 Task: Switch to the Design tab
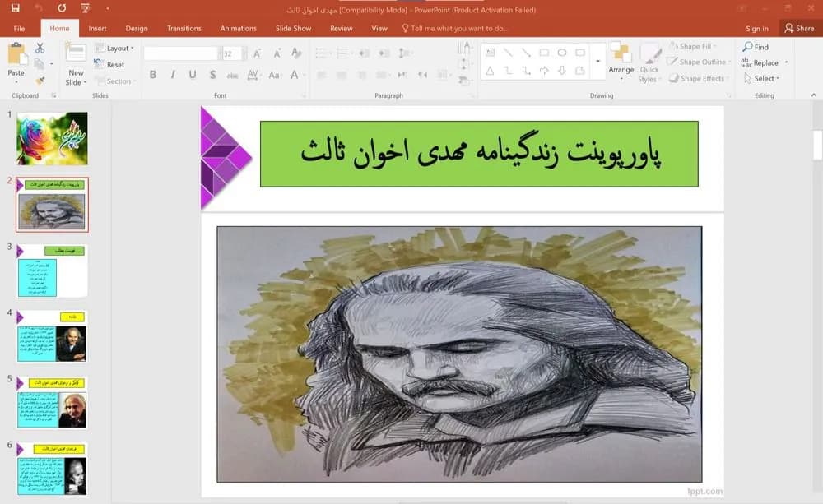coord(137,28)
